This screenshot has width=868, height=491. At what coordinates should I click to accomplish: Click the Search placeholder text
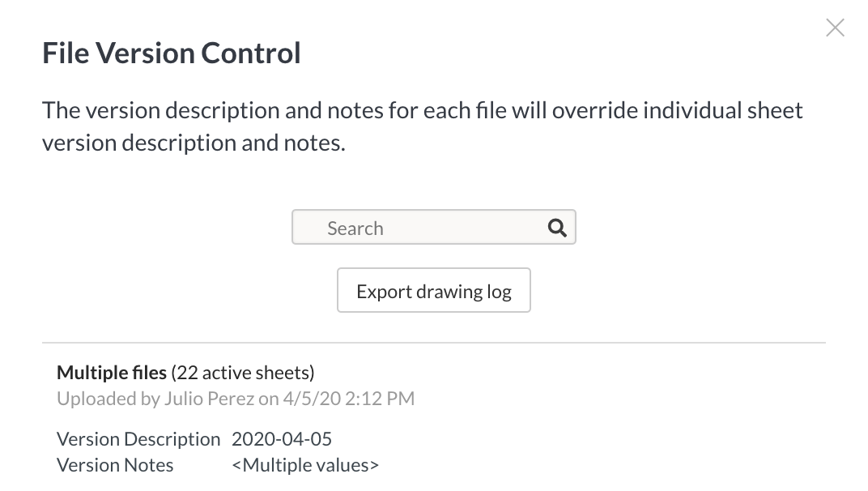pyautogui.click(x=355, y=228)
